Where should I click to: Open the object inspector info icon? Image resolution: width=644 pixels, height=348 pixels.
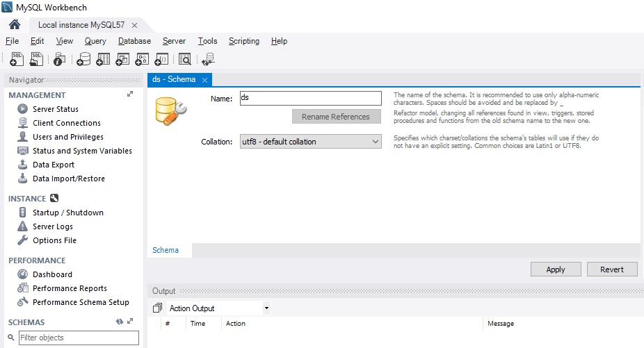60,59
